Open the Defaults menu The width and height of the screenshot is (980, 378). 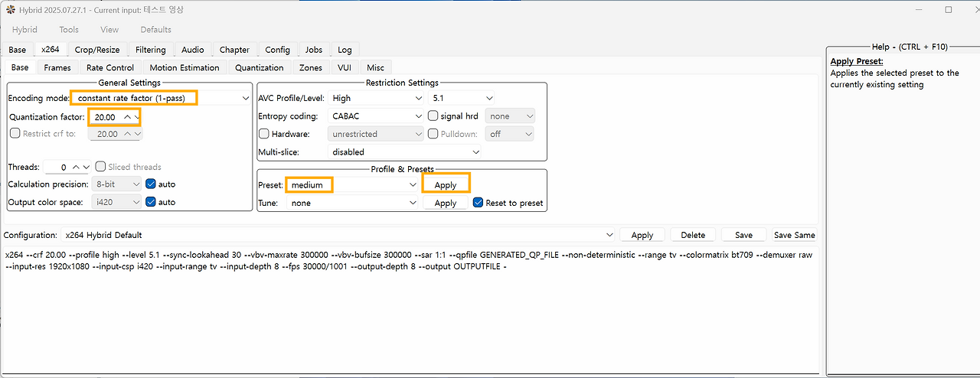155,30
